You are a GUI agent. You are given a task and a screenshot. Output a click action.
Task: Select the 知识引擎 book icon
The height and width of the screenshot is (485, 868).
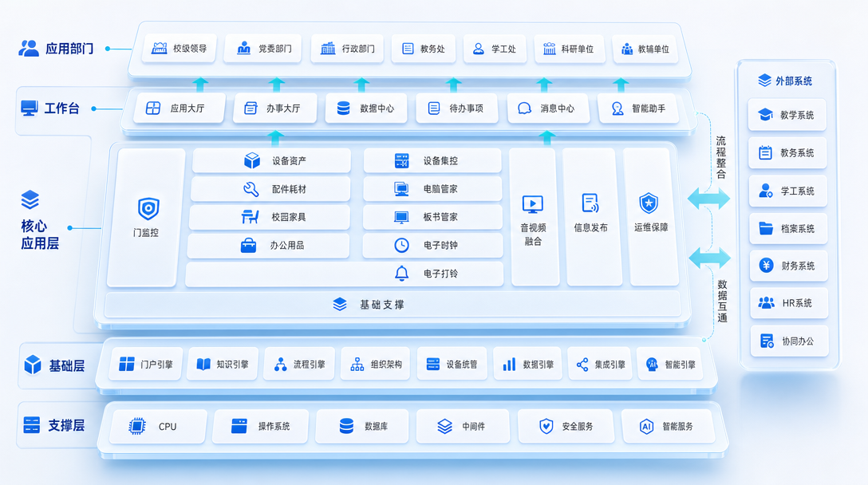[203, 364]
